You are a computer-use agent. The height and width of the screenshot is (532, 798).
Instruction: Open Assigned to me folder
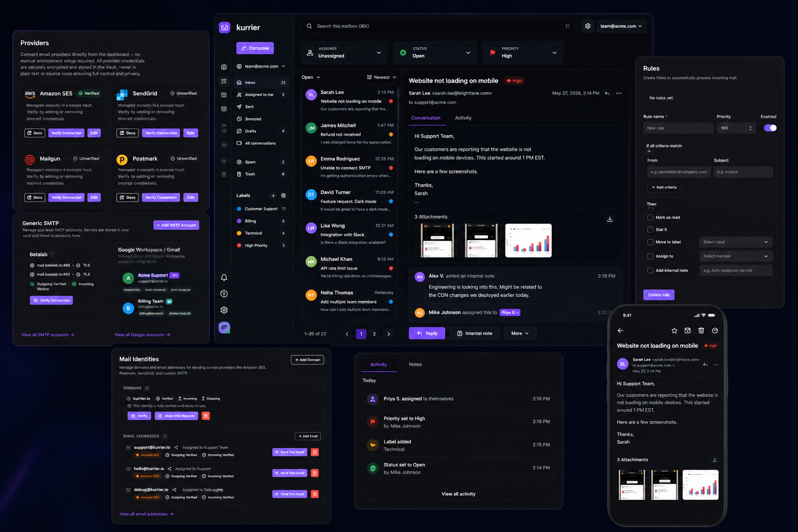click(x=261, y=95)
